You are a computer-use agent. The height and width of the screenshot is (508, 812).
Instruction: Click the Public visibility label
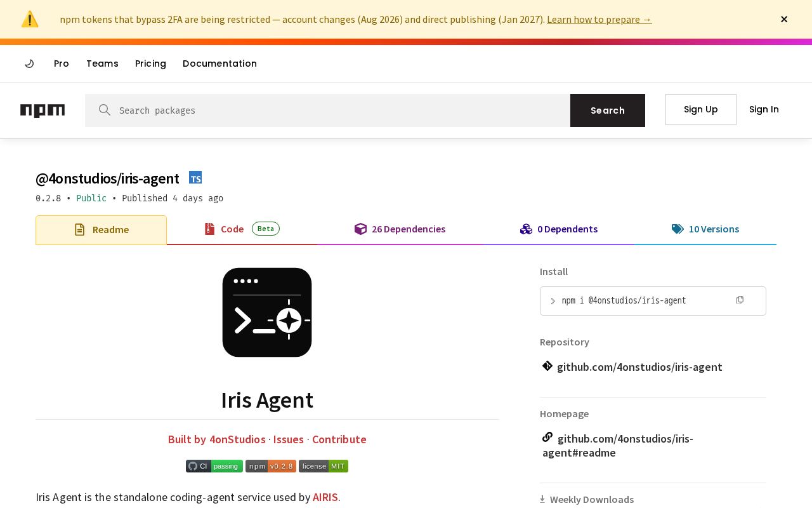click(x=91, y=198)
